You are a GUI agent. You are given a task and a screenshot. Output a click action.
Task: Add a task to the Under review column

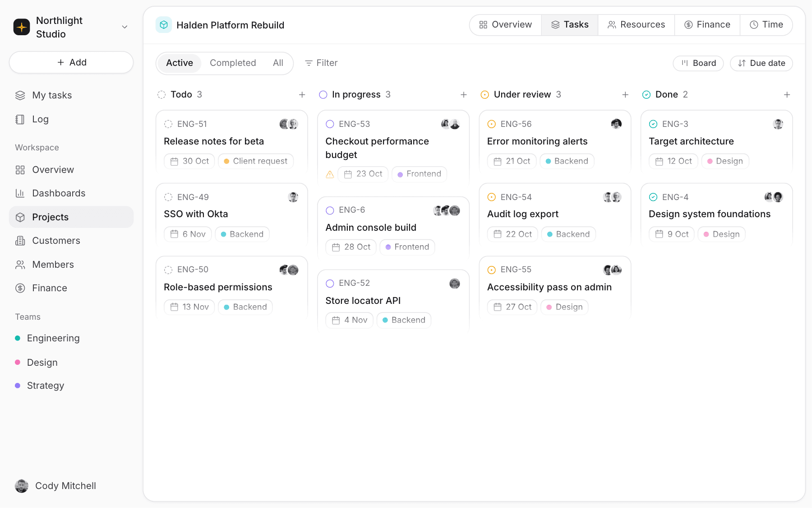(625, 95)
